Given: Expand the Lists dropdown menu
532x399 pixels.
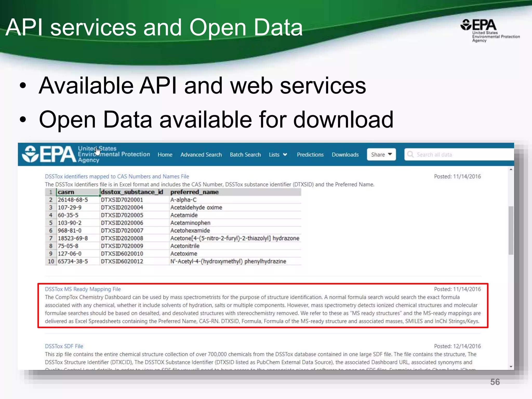Looking at the screenshot, I should pos(278,155).
